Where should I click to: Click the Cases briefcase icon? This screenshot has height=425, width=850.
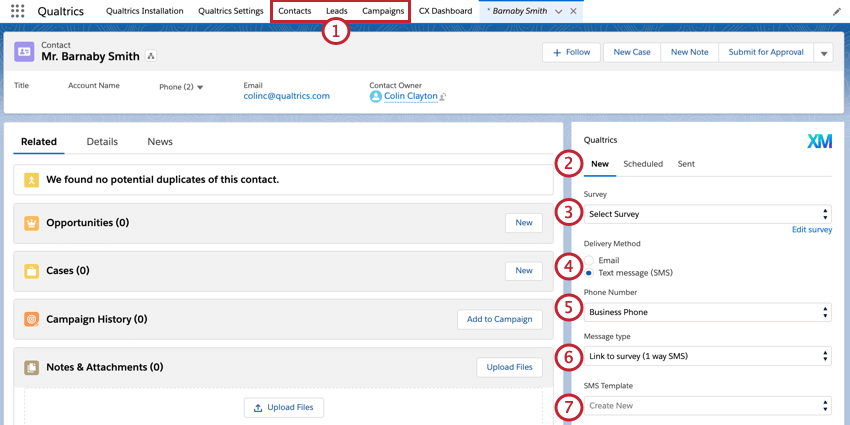pos(31,271)
